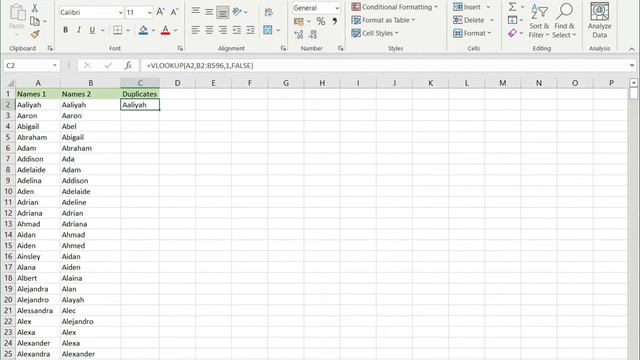Viewport: 640px width, 360px height.
Task: Open the Format as Table menu
Action: coord(383,20)
